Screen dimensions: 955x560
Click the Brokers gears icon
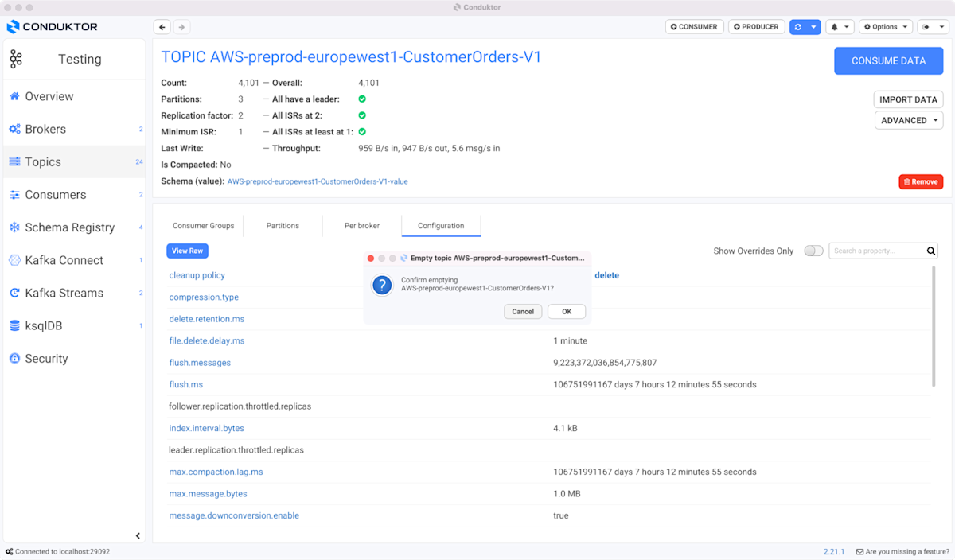click(14, 129)
